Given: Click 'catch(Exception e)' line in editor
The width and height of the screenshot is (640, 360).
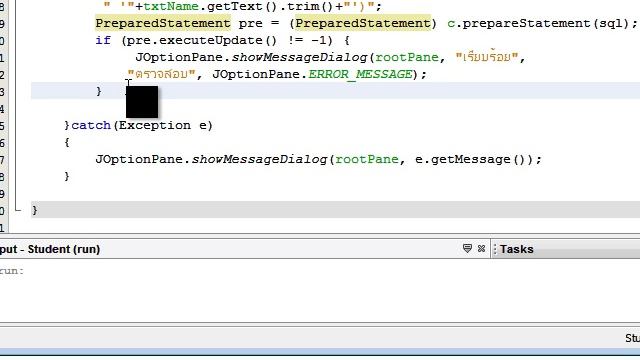Looking at the screenshot, I should [x=139, y=125].
